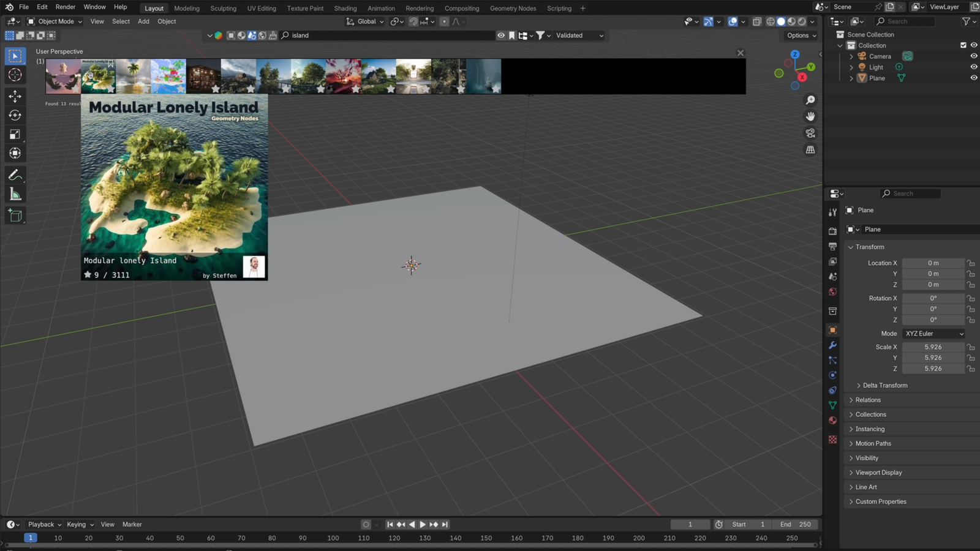
Task: Click the Options button in the header
Action: pos(799,36)
